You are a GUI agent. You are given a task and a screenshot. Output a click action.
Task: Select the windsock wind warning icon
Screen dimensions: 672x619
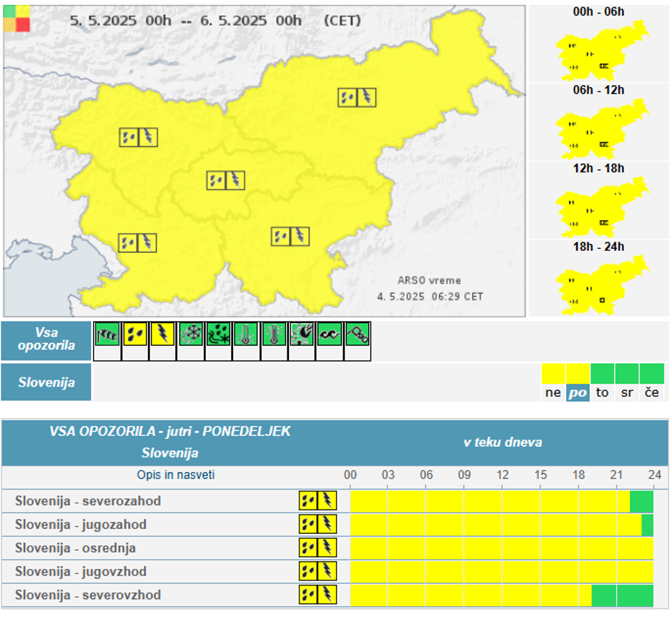coord(107,335)
